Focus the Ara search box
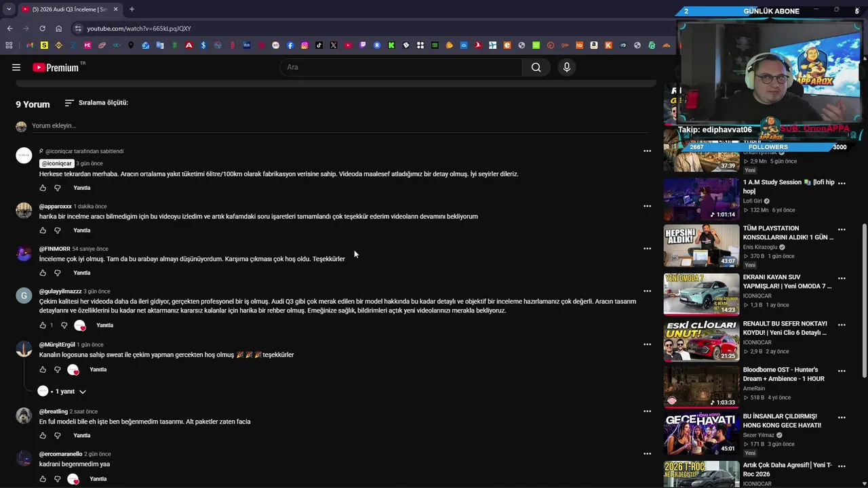The image size is (868, 488). pyautogui.click(x=401, y=67)
